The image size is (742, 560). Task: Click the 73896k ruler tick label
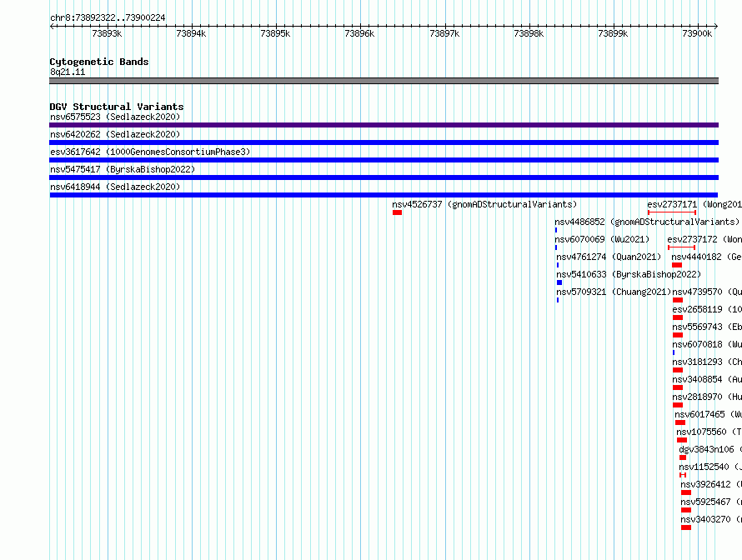coord(359,33)
